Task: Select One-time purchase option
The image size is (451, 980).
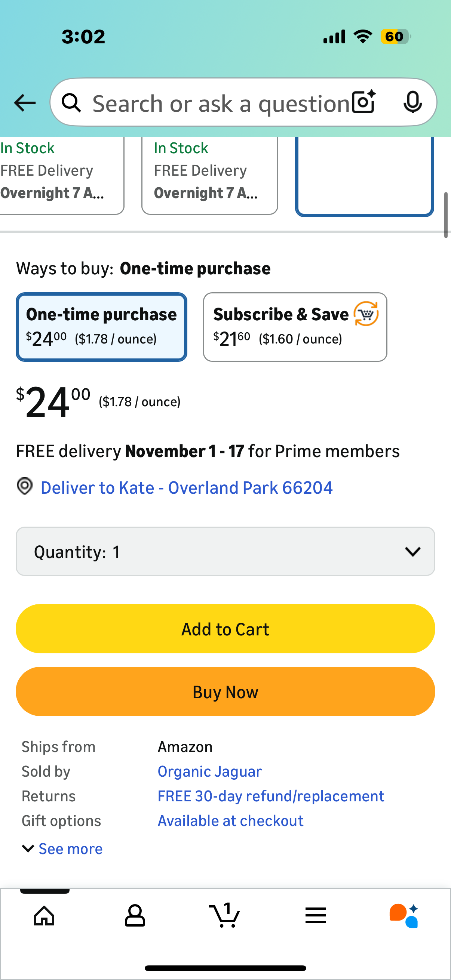Action: pyautogui.click(x=101, y=327)
